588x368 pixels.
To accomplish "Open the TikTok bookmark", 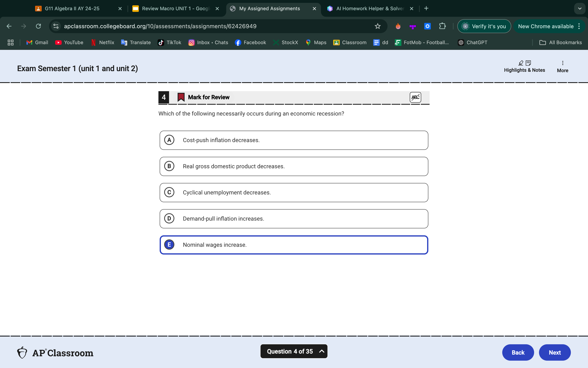I will pyautogui.click(x=170, y=43).
